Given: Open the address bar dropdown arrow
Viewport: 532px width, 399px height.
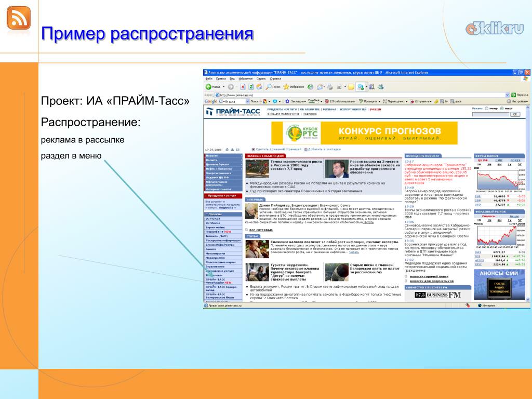Looking at the screenshot, I should [508, 95].
